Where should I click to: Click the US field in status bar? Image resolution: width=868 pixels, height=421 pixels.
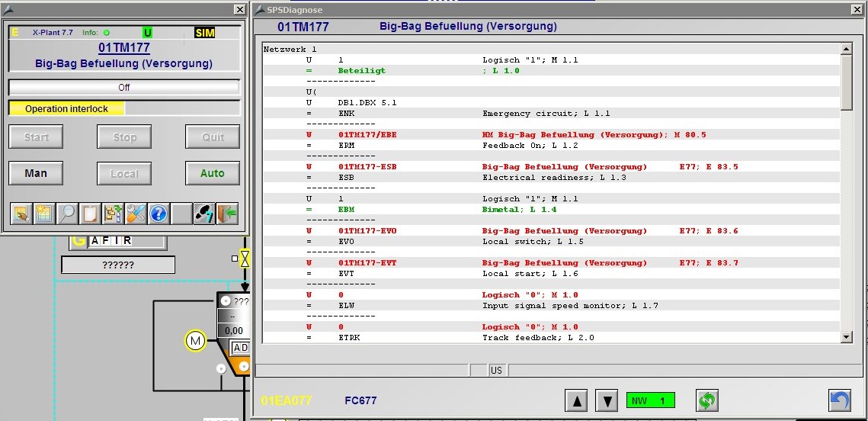(496, 370)
